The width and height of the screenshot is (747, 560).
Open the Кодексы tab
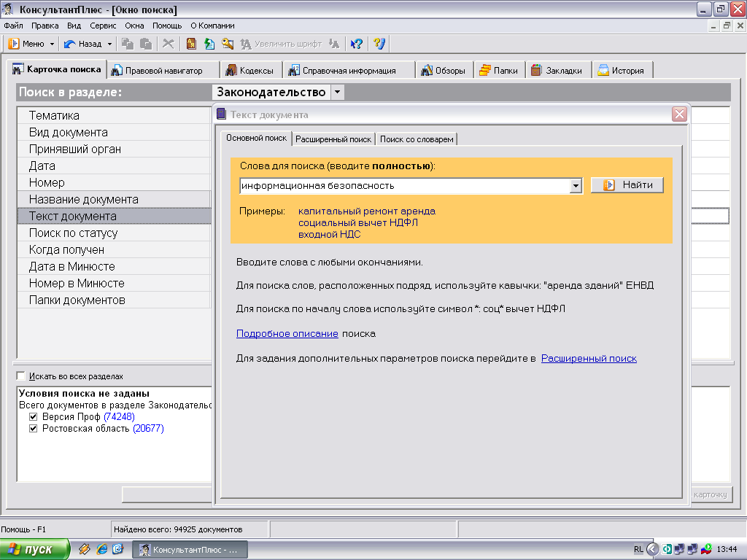[250, 71]
